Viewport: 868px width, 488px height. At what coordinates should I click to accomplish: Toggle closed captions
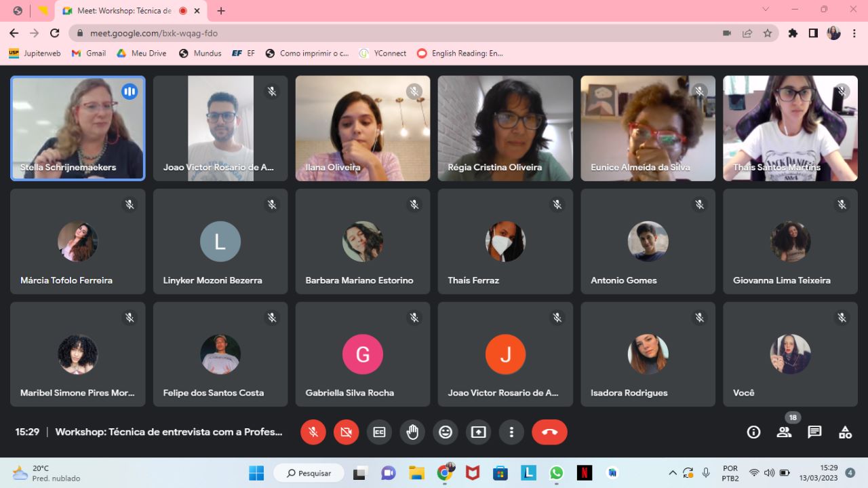click(x=379, y=432)
